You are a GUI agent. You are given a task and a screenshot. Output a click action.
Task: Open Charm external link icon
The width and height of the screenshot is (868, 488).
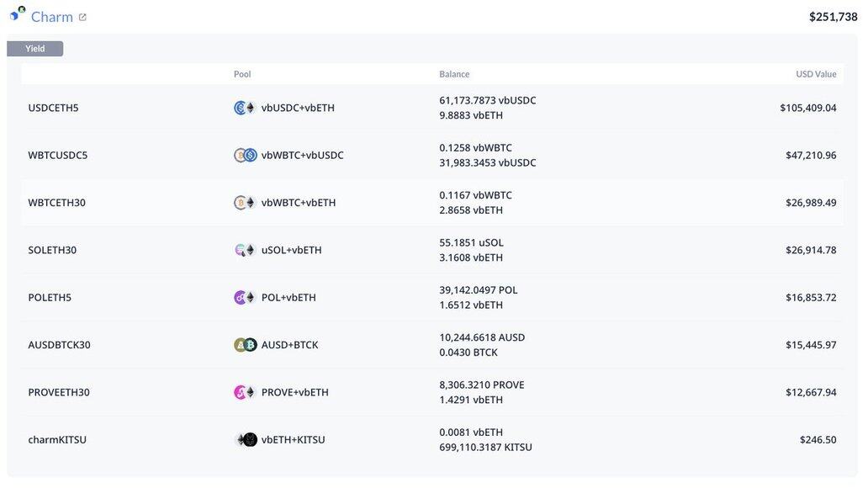[x=82, y=17]
